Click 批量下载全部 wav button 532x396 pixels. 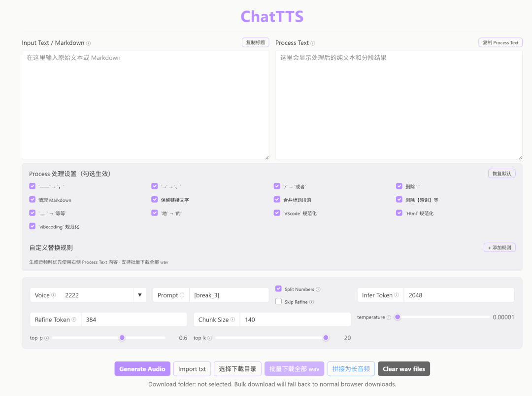coord(294,369)
